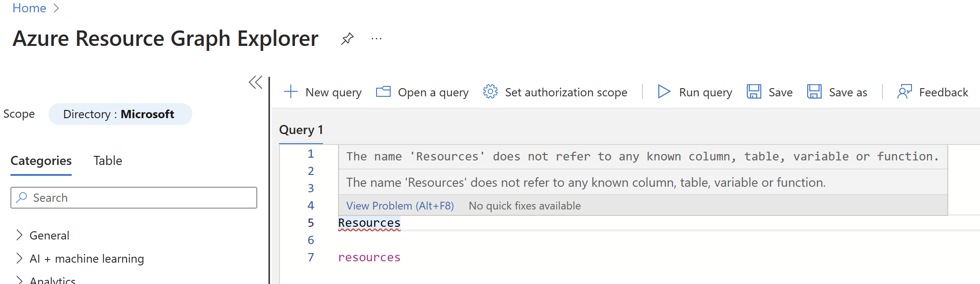Go to Home breadcrumb link
This screenshot has width=980, height=284.
click(x=29, y=8)
